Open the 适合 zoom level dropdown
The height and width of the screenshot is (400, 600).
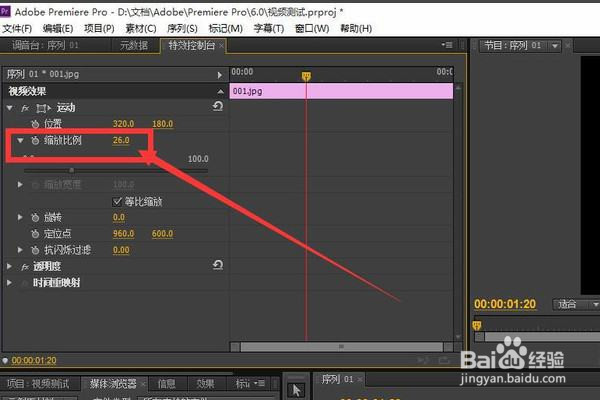577,304
